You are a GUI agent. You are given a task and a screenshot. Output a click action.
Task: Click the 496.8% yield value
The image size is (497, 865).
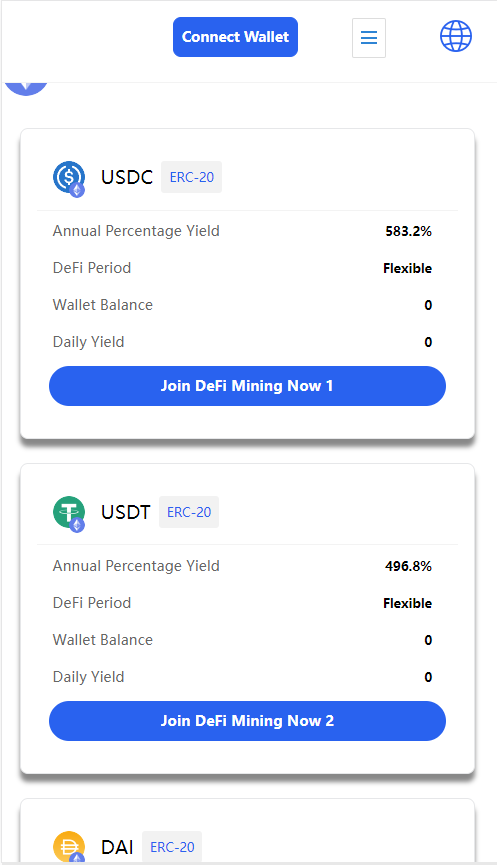(409, 566)
